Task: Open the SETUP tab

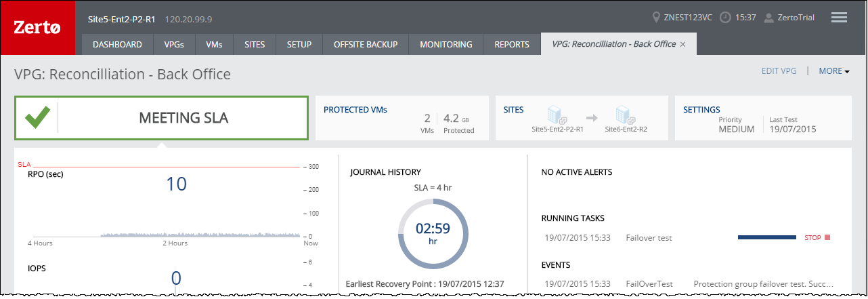Action: click(299, 44)
